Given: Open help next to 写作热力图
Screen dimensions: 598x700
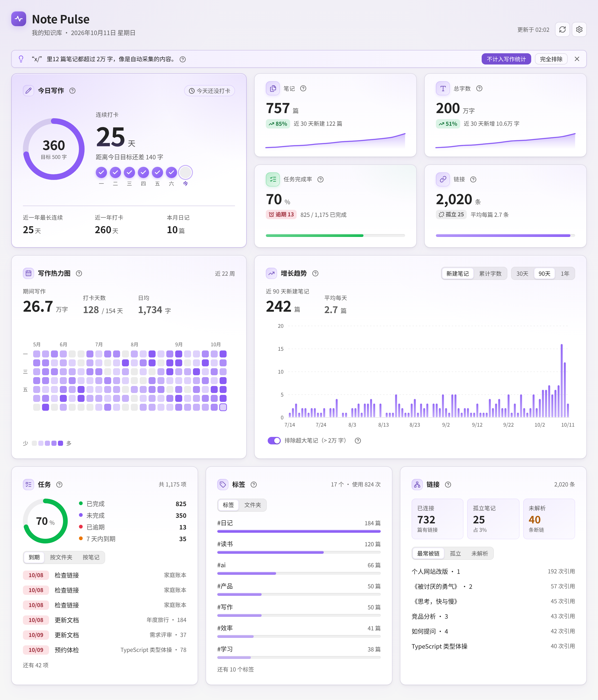Looking at the screenshot, I should click(x=79, y=273).
